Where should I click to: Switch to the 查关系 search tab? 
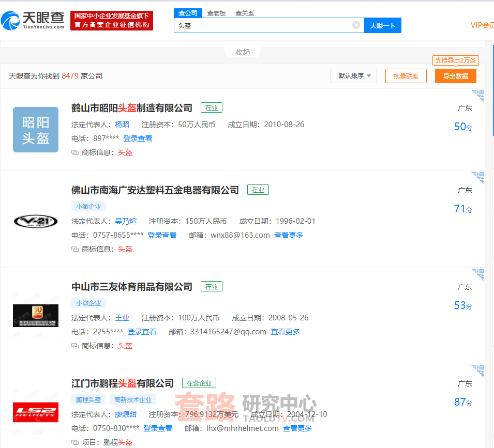[245, 13]
